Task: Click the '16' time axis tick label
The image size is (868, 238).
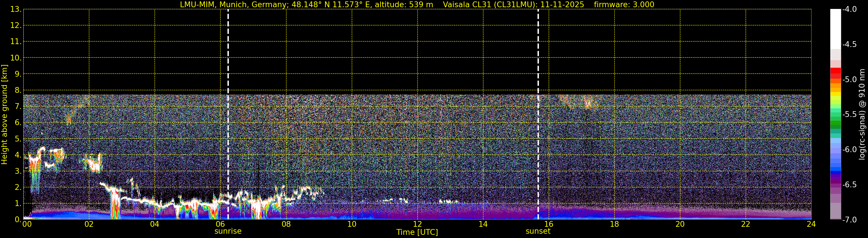Action: [549, 224]
